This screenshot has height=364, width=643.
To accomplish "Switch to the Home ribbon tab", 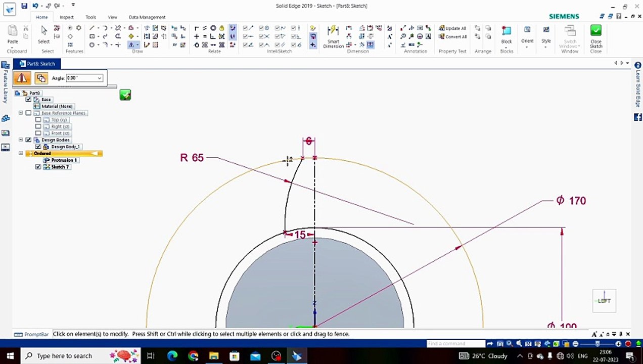I will click(x=42, y=17).
